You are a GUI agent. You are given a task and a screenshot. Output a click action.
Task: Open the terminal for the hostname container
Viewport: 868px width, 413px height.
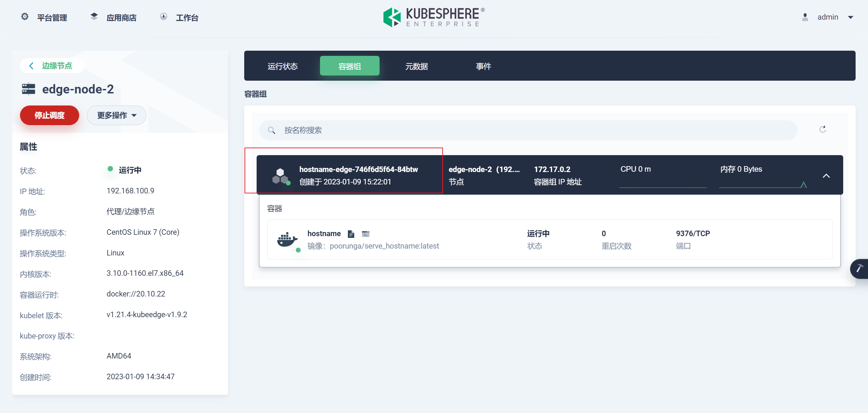coord(365,234)
